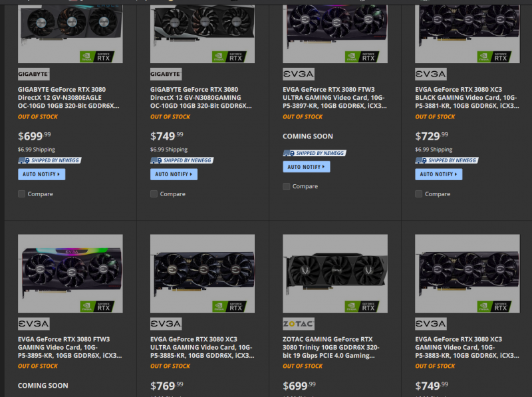The height and width of the screenshot is (397, 532).
Task: Enable Compare for the EVGA XC3 BLACK card
Action: click(419, 194)
